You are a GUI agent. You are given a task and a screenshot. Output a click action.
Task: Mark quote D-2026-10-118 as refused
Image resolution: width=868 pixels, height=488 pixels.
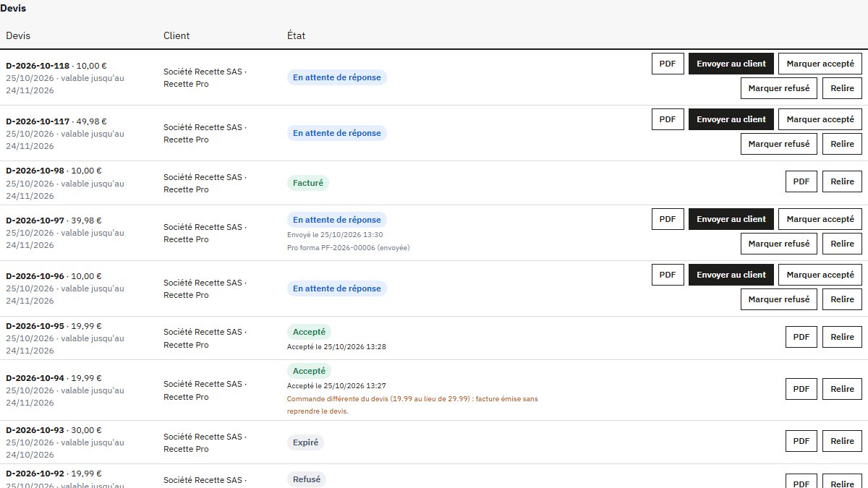pyautogui.click(x=779, y=88)
